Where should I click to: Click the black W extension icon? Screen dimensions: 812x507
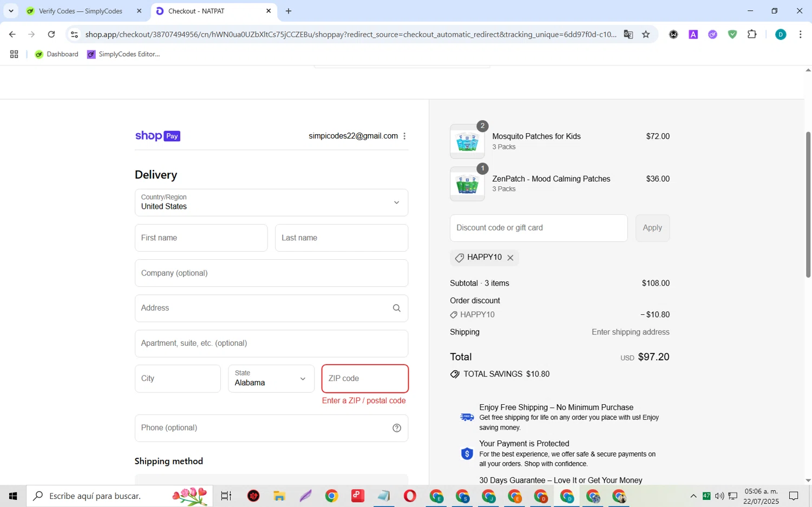[x=673, y=35]
